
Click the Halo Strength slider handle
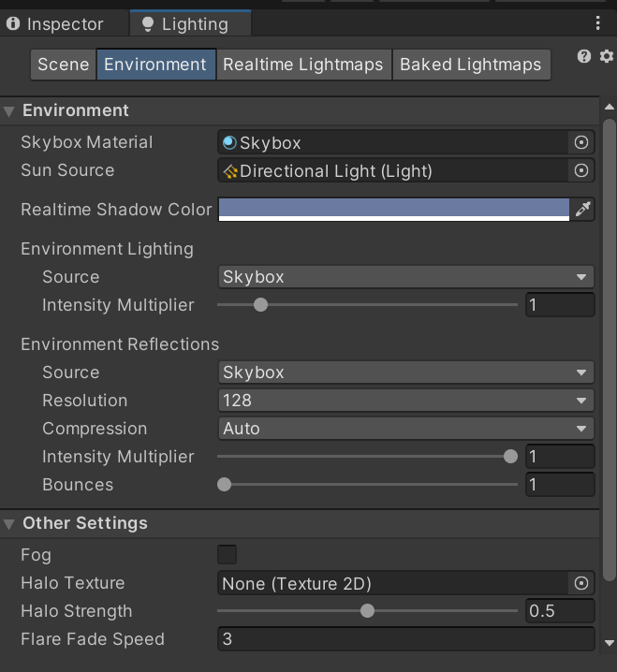click(367, 611)
